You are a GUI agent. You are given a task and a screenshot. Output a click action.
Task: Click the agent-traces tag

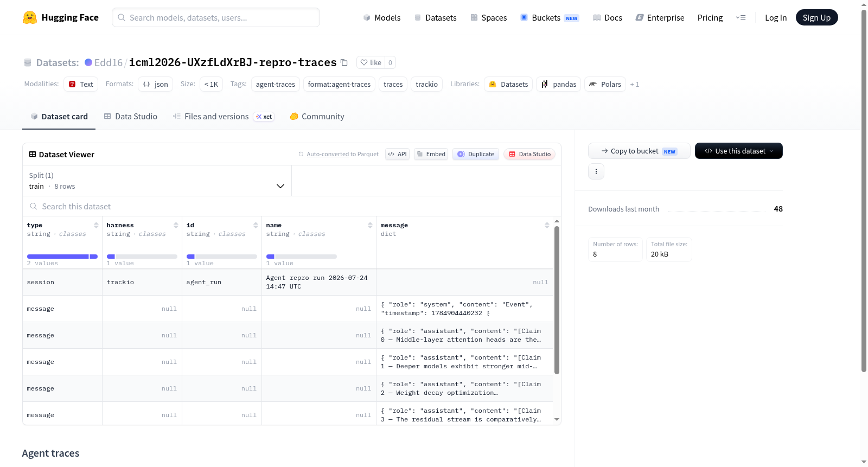(x=276, y=84)
